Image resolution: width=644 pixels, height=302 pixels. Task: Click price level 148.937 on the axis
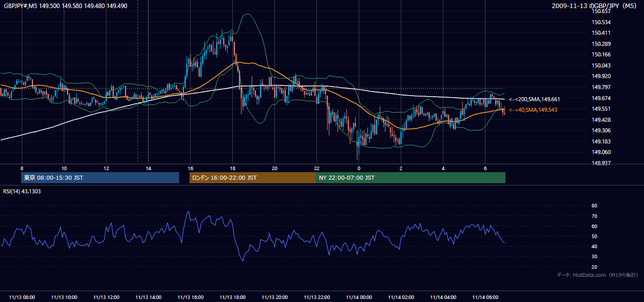click(x=601, y=163)
